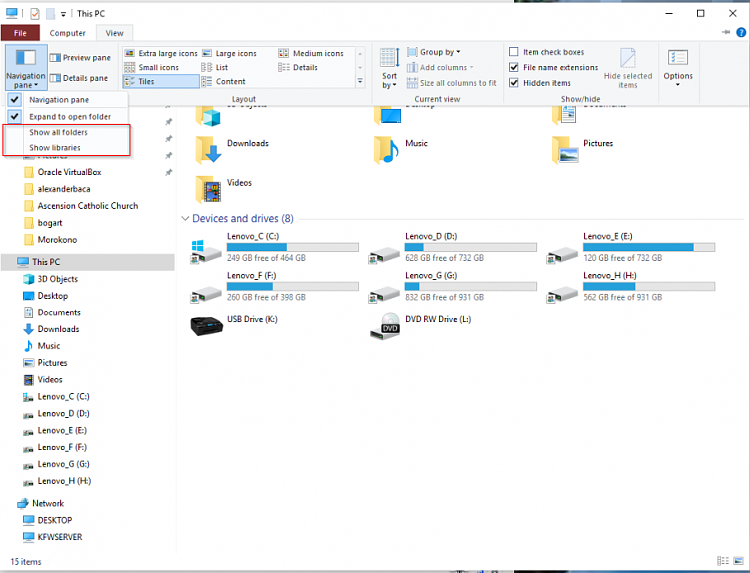The image size is (750, 573).
Task: Click the pin ribbon icon
Action: pos(726,32)
